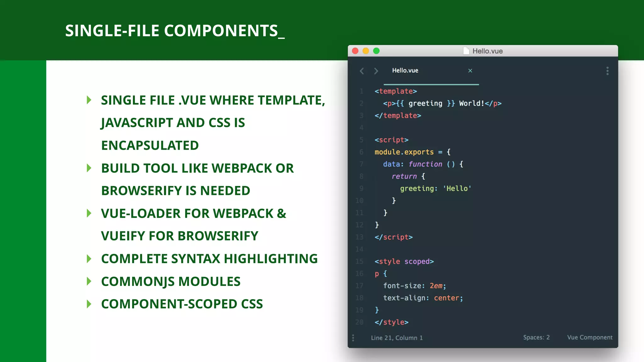Click line number 14 in gutter
The width and height of the screenshot is (644, 362).
click(359, 250)
